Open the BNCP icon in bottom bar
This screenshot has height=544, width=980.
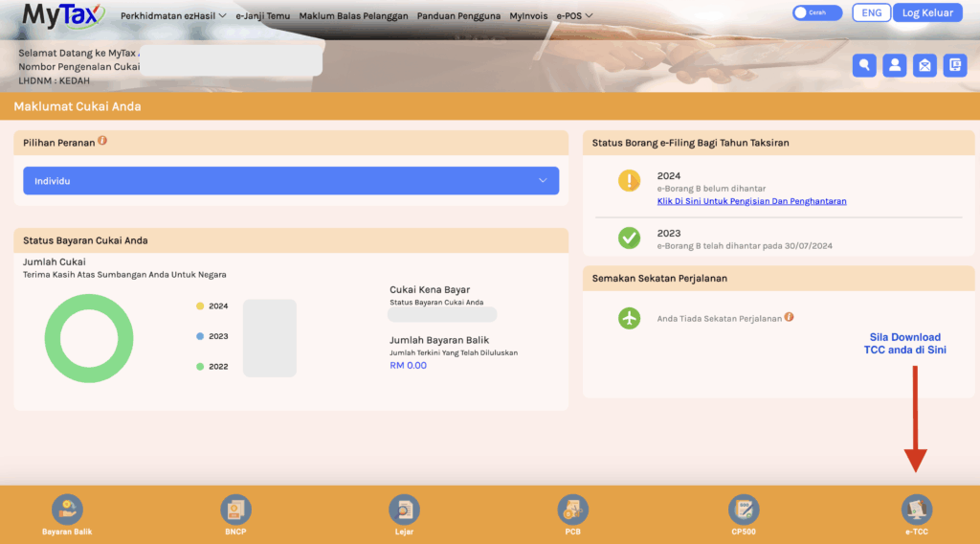click(235, 510)
